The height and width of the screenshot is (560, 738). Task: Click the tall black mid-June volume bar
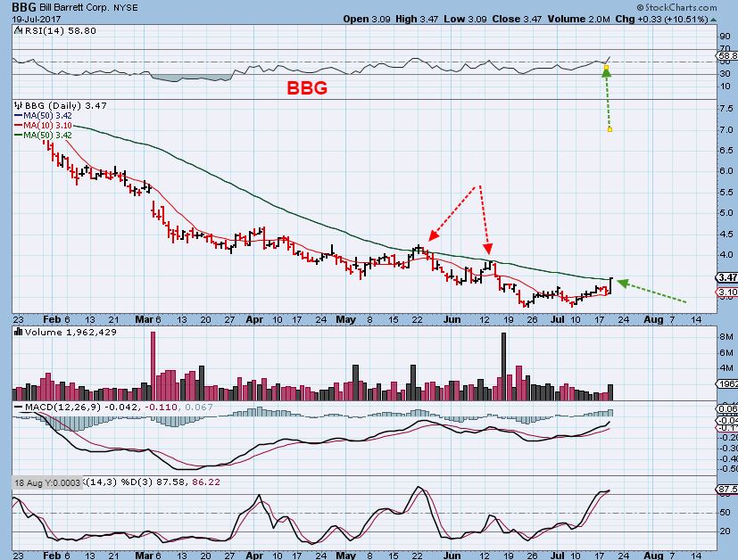[503, 366]
